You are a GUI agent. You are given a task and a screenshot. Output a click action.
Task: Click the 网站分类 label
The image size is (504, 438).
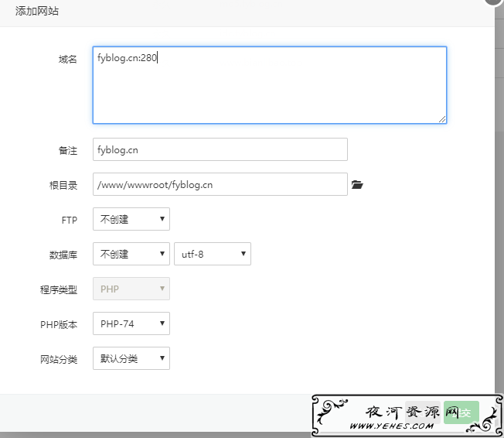59,360
